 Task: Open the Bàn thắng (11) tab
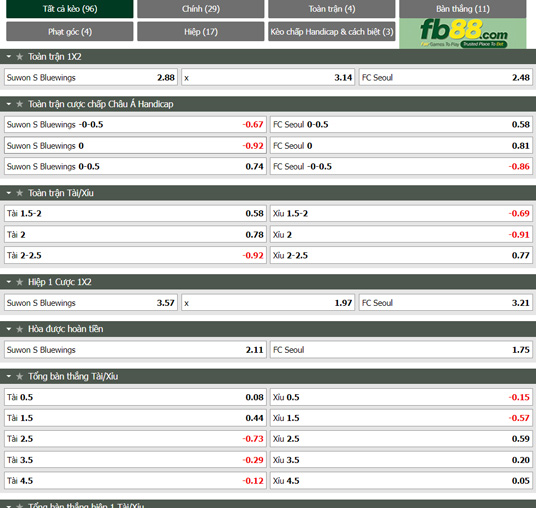pos(463,9)
